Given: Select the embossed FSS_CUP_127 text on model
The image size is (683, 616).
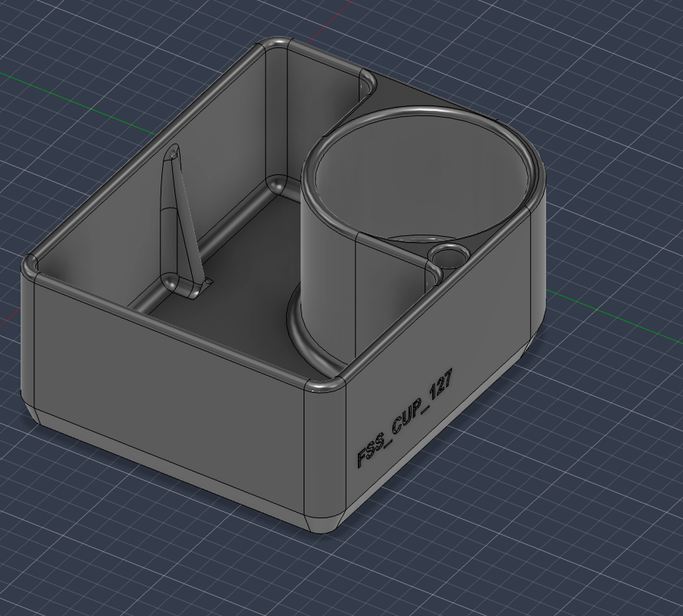Looking at the screenshot, I should click(x=405, y=418).
